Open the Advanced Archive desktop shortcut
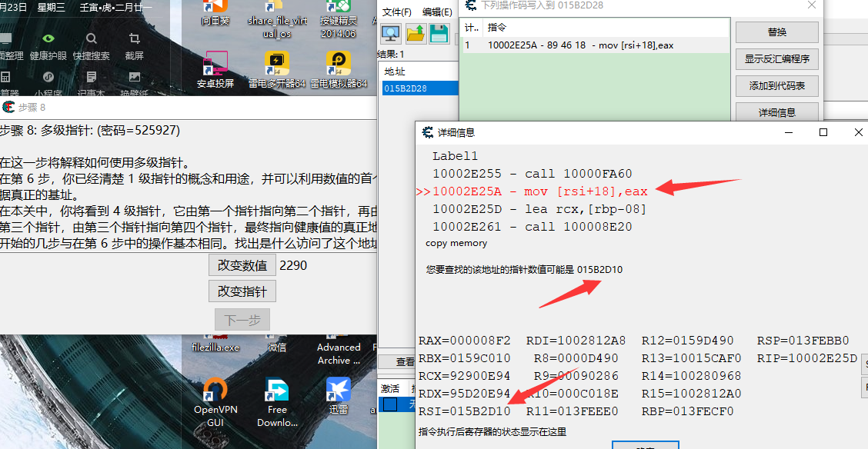Viewport: 868px width, 449px height. coord(339,350)
